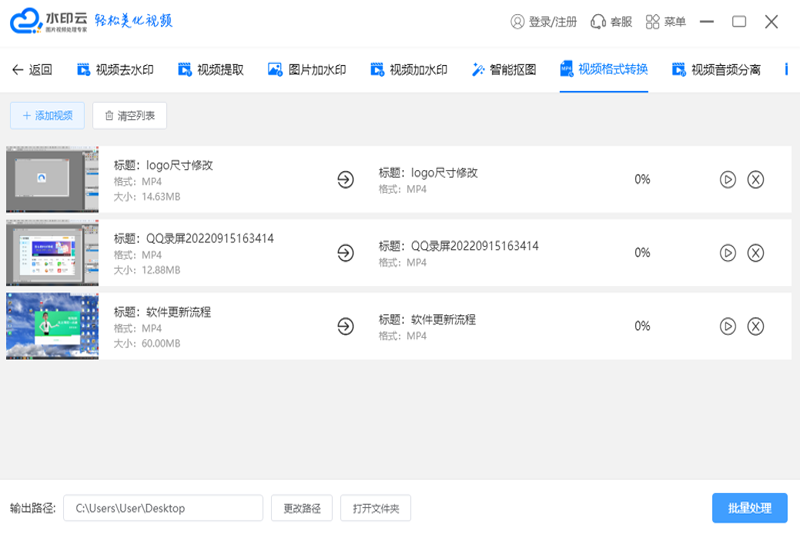Remove the 软件更新流程 video with X icon
Image resolution: width=800 pixels, height=533 pixels.
756,326
